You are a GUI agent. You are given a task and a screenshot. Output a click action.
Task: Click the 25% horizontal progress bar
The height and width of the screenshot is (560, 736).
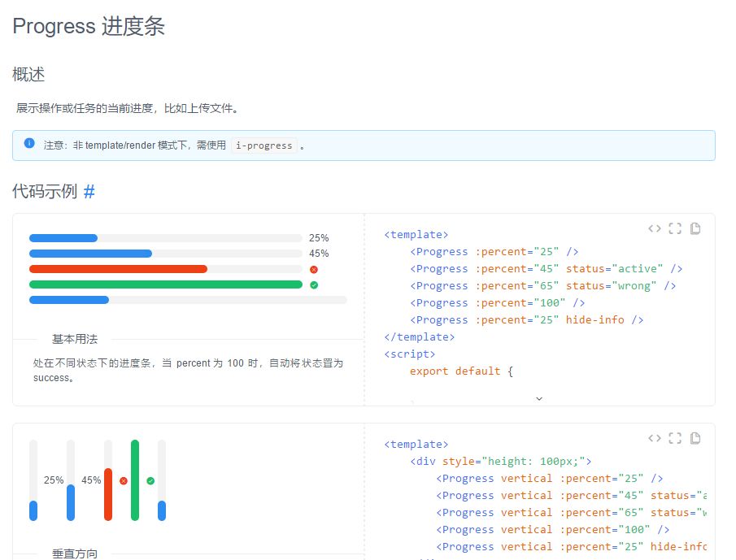tap(166, 238)
